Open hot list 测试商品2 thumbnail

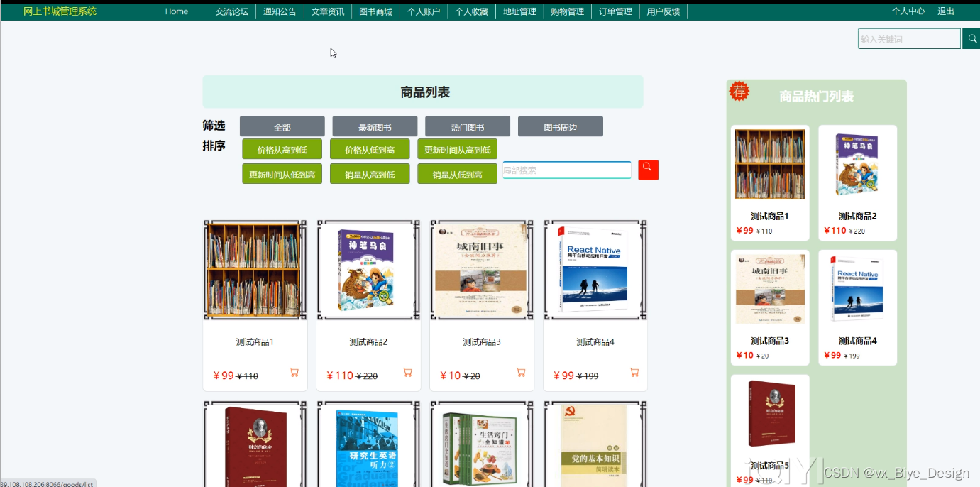pos(857,164)
